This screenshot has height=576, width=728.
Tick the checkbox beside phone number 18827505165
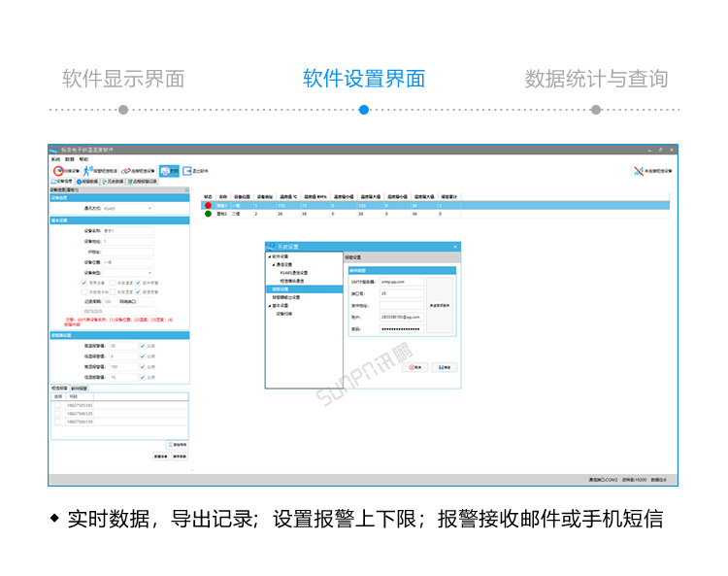[x=57, y=405]
